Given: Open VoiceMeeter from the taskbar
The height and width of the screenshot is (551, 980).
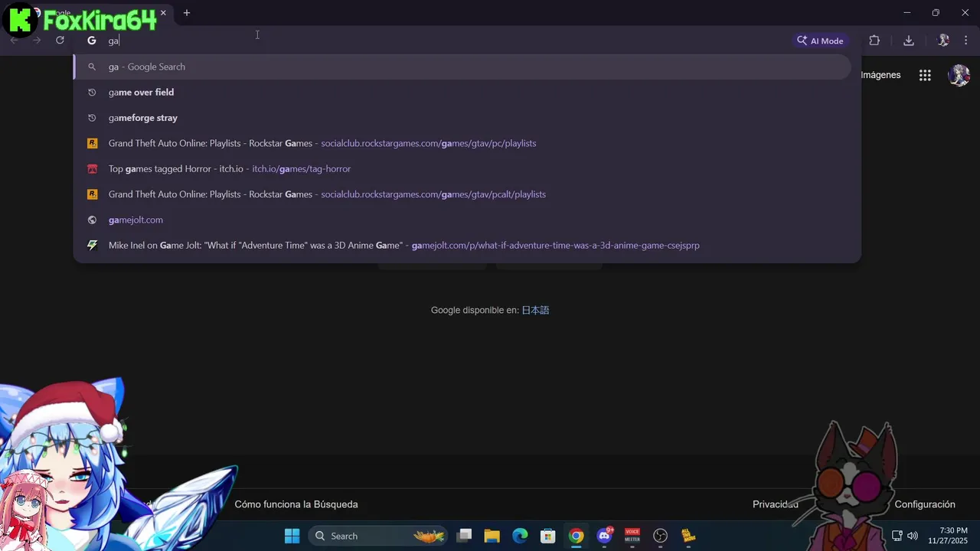Looking at the screenshot, I should pyautogui.click(x=632, y=536).
